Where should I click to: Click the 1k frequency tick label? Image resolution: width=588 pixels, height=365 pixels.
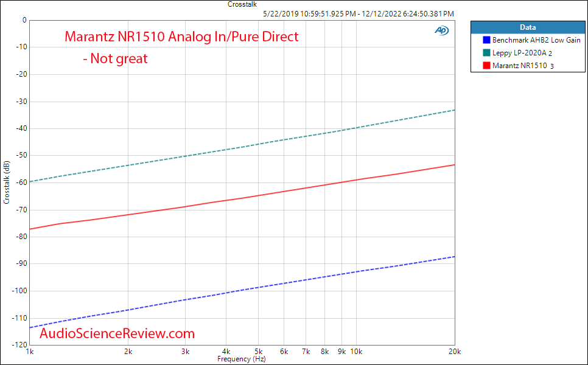click(30, 352)
